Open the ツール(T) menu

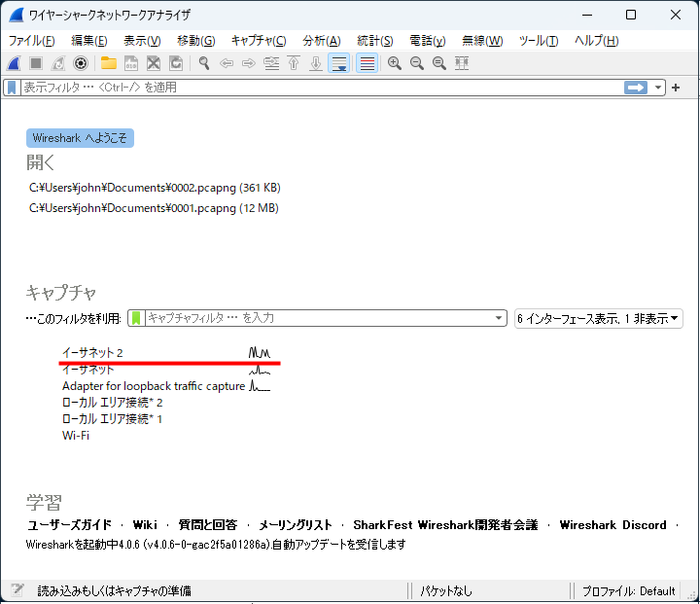pyautogui.click(x=539, y=41)
